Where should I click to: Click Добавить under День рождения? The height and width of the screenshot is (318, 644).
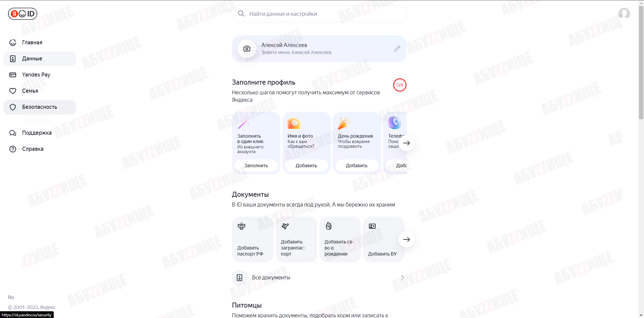pyautogui.click(x=357, y=166)
